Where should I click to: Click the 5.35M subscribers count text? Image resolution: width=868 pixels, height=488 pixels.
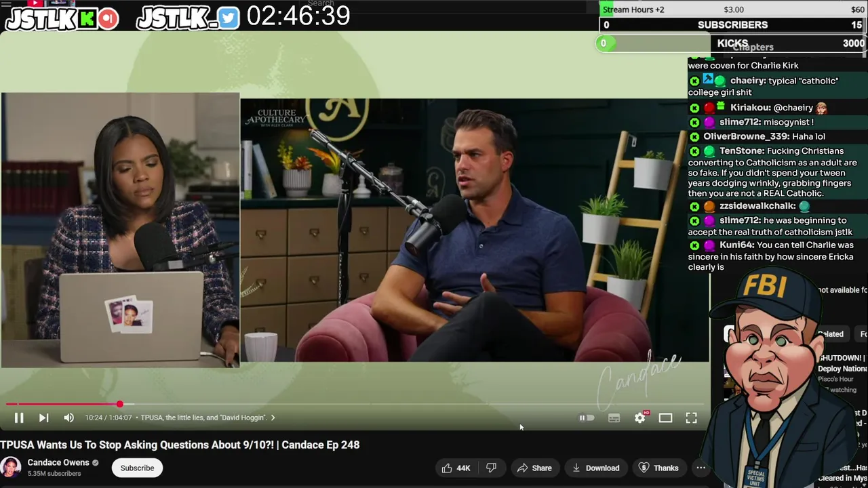(x=54, y=473)
